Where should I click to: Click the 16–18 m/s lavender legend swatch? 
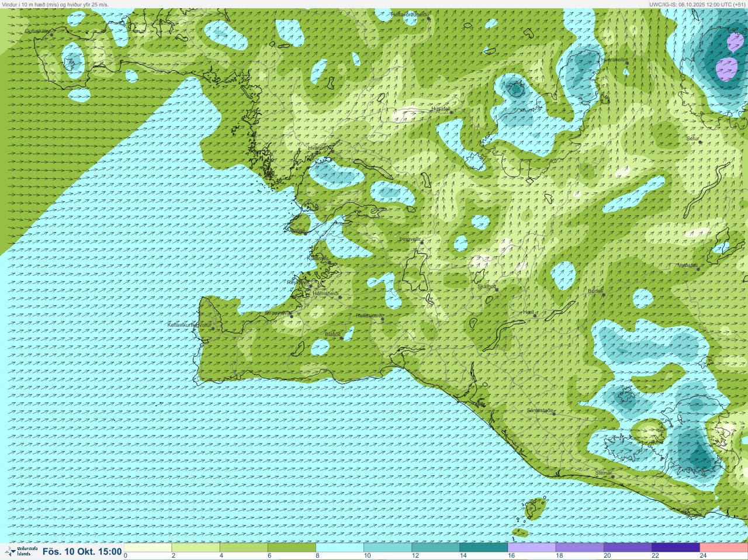click(x=531, y=548)
